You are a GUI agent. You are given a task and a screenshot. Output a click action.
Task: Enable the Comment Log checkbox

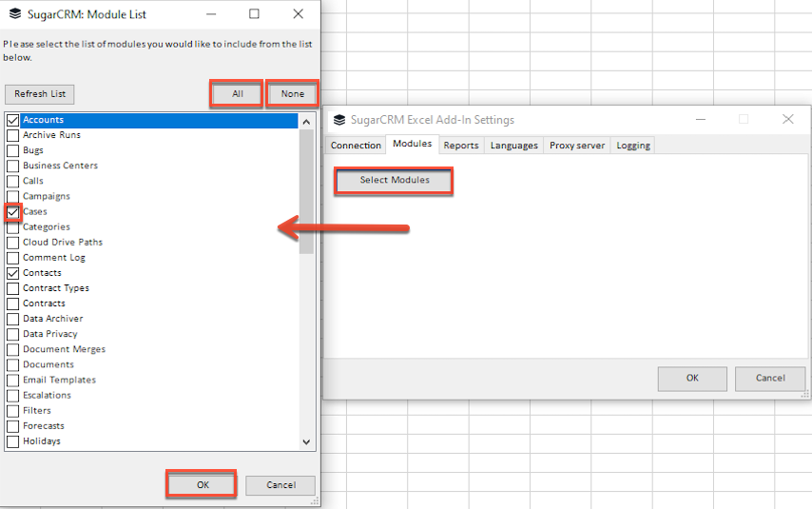point(13,258)
